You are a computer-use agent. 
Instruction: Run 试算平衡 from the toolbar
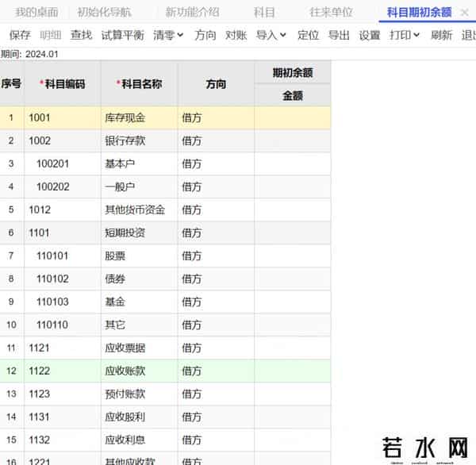123,35
